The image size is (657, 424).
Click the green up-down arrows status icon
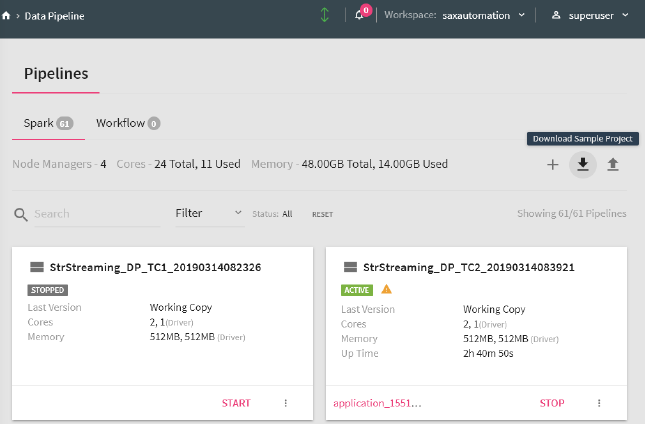tap(323, 15)
